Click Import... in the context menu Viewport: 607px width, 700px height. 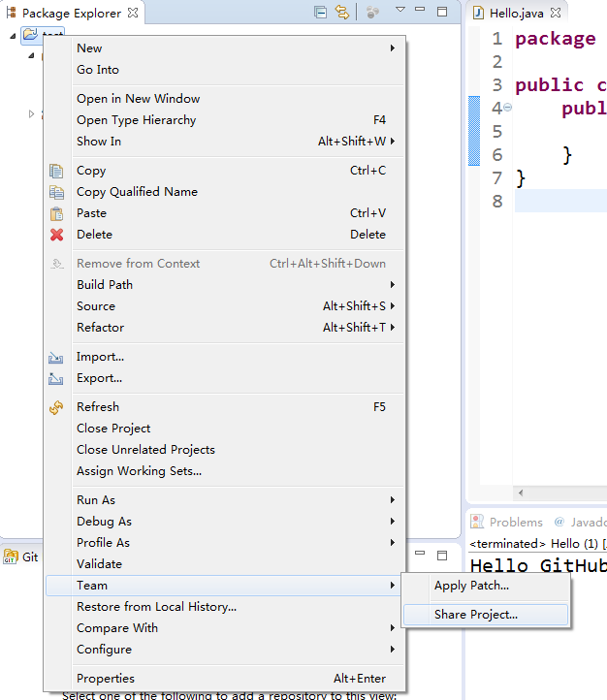(100, 357)
